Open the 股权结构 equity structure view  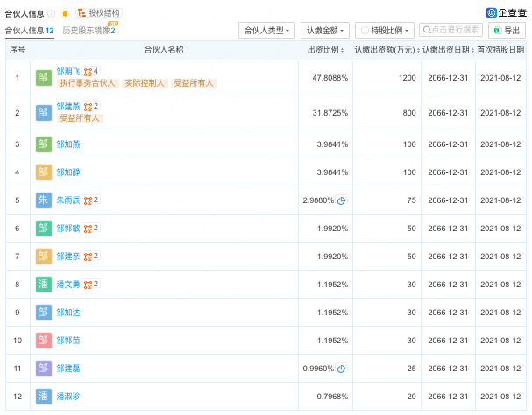tap(104, 13)
